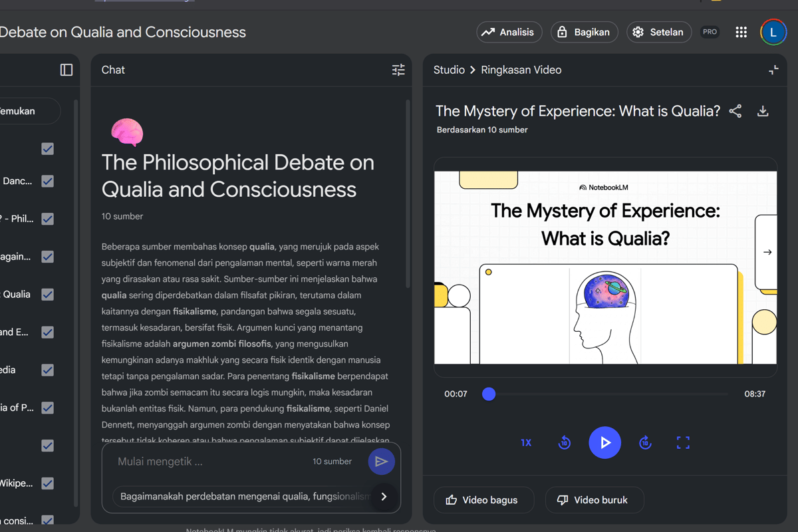Screen dimensions: 798x532
Task: Share the video overview
Action: pos(735,111)
